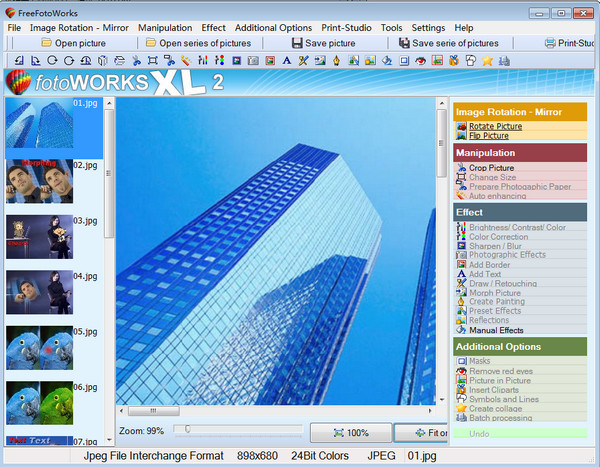Click the Open picture folder icon
Screen dimensions: 600x467
pyautogui.click(x=46, y=43)
